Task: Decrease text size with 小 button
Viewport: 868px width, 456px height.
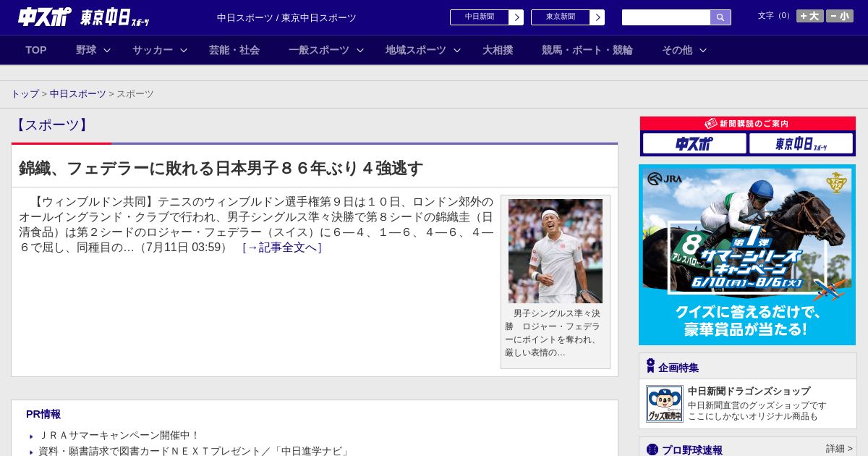Action: [x=840, y=16]
